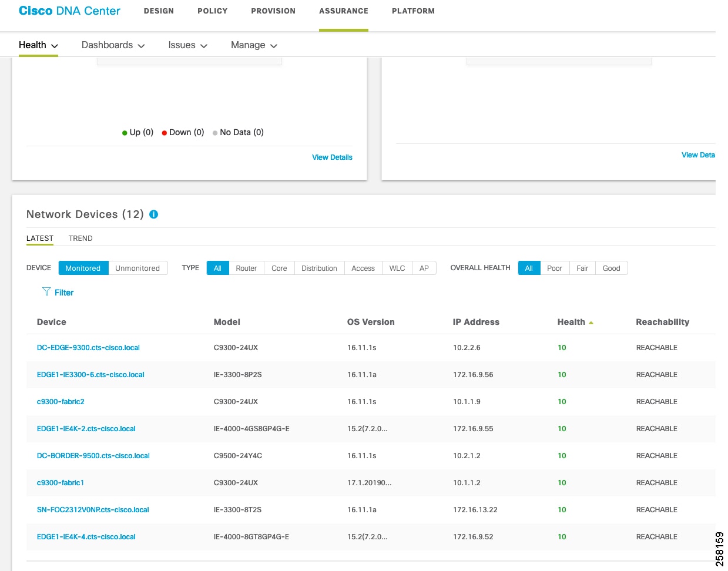Show only Fair health devices

click(582, 268)
